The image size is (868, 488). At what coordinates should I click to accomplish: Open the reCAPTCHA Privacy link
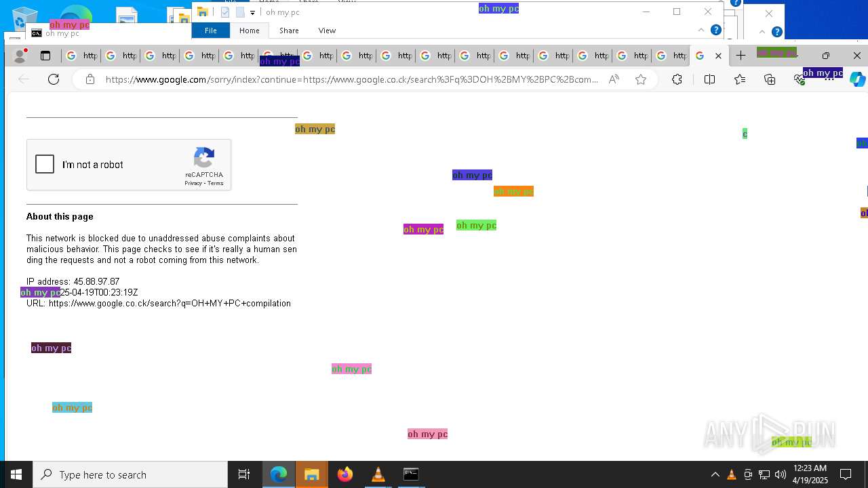(x=193, y=183)
